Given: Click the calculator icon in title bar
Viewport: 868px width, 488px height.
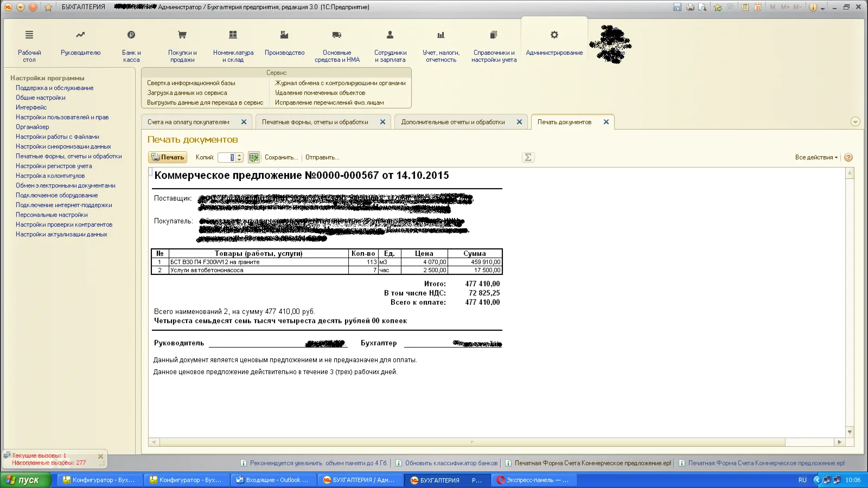Looking at the screenshot, I should click(x=745, y=7).
